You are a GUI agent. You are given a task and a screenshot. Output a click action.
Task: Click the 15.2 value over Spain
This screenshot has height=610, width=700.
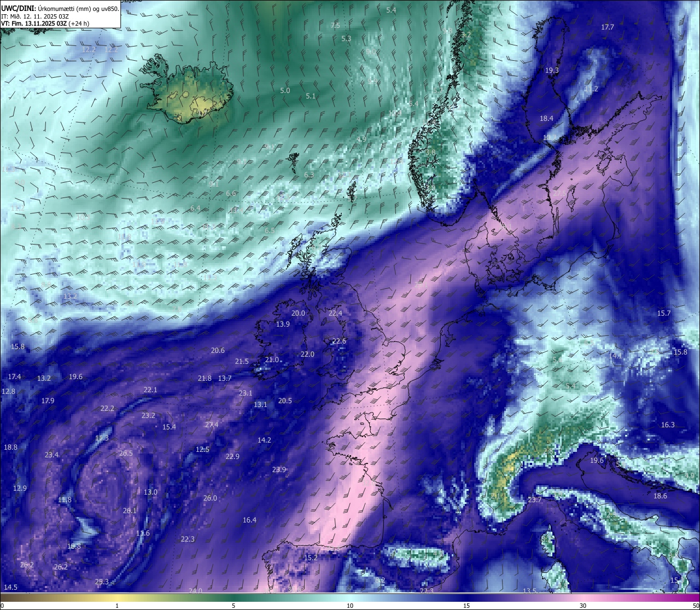click(311, 557)
